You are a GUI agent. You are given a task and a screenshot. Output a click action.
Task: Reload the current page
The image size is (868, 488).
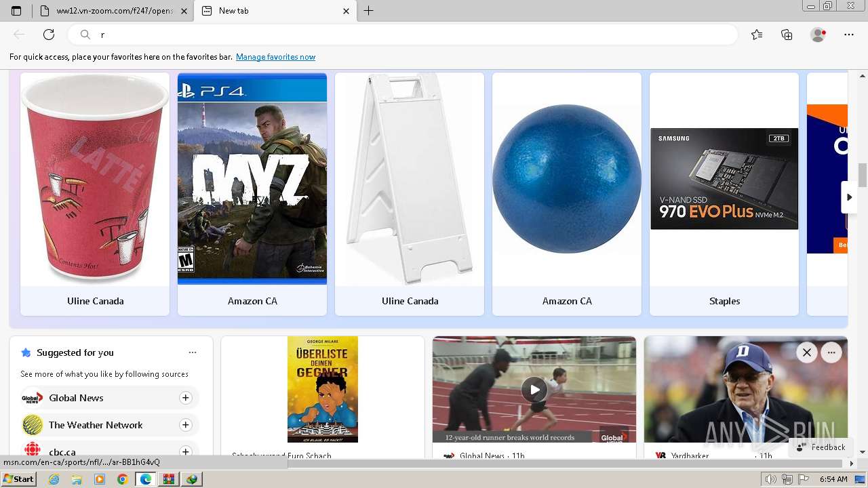[x=49, y=35]
